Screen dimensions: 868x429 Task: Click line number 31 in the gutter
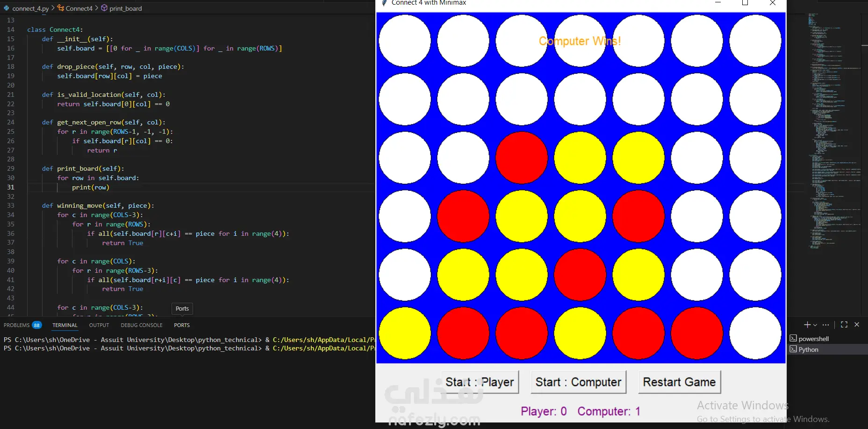[11, 187]
